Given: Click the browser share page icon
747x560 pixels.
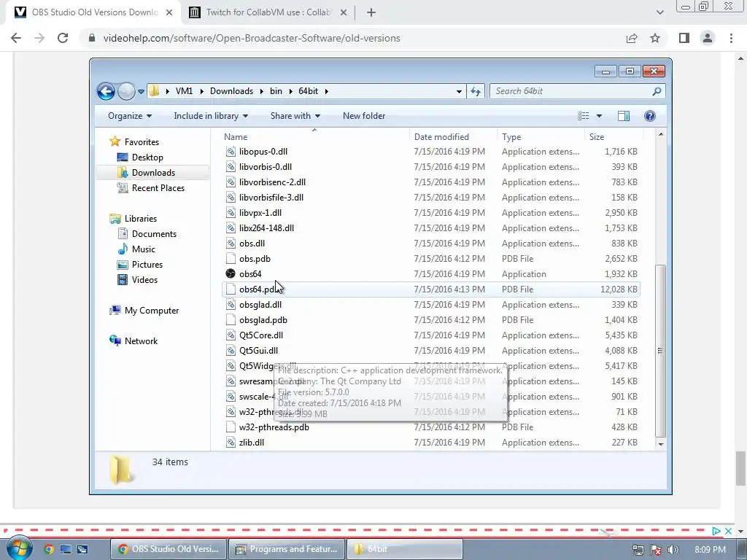Looking at the screenshot, I should click(x=632, y=38).
